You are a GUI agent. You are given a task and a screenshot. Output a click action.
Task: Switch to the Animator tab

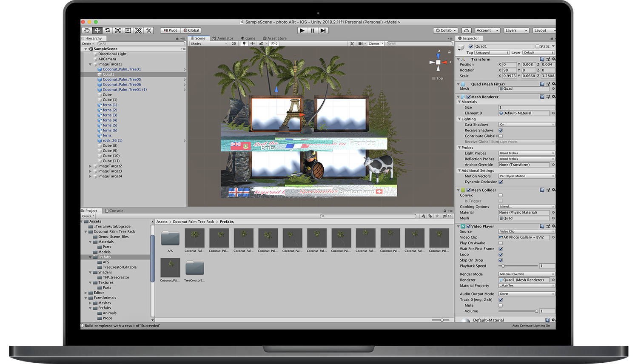(223, 38)
